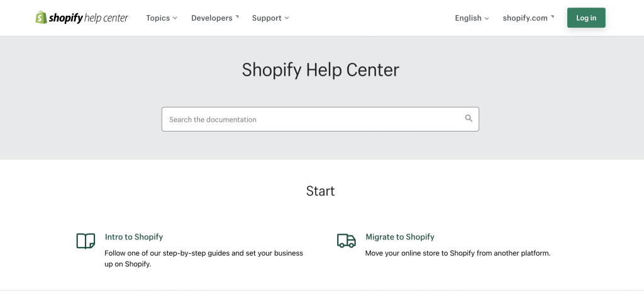Go to shopify.com from the header
This screenshot has height=291, width=644.
[x=528, y=18]
